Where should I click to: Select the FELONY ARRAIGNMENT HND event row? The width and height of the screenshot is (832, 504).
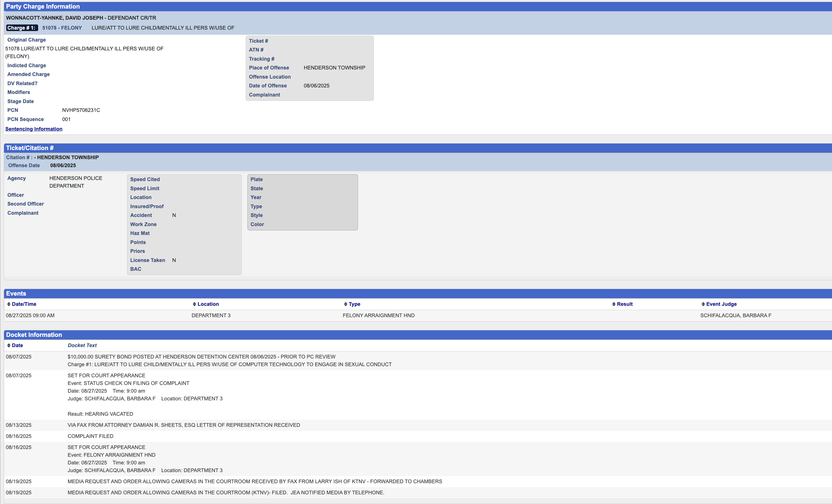(x=378, y=315)
